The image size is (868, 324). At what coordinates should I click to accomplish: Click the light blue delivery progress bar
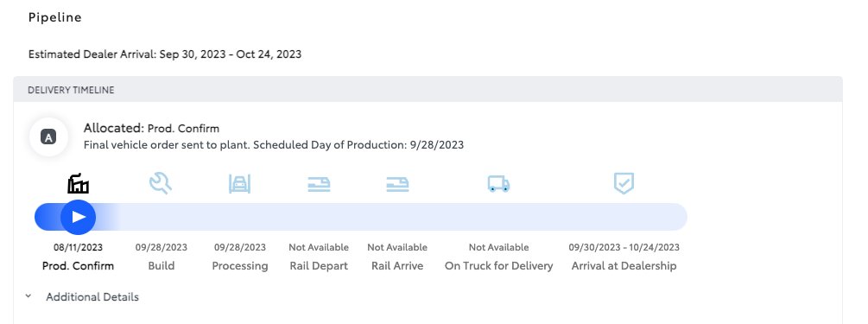(361, 217)
